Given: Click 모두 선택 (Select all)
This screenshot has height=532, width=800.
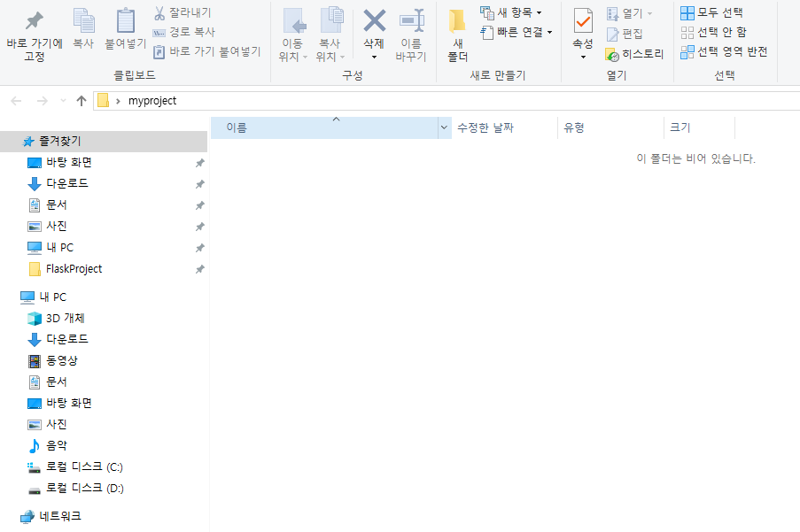Looking at the screenshot, I should pos(711,12).
